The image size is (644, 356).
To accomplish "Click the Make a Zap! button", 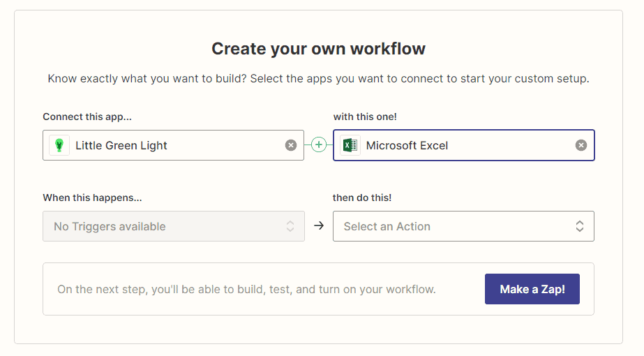I will click(x=532, y=289).
